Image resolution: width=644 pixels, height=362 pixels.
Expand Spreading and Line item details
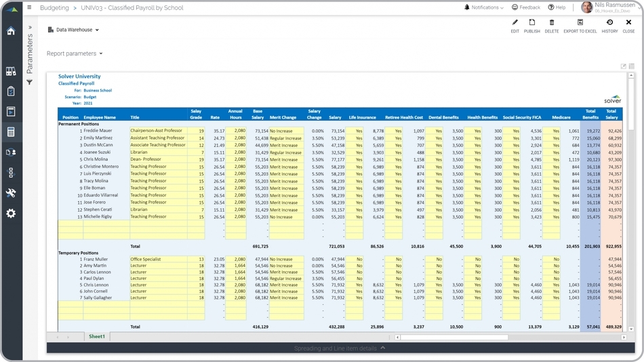[340, 348]
